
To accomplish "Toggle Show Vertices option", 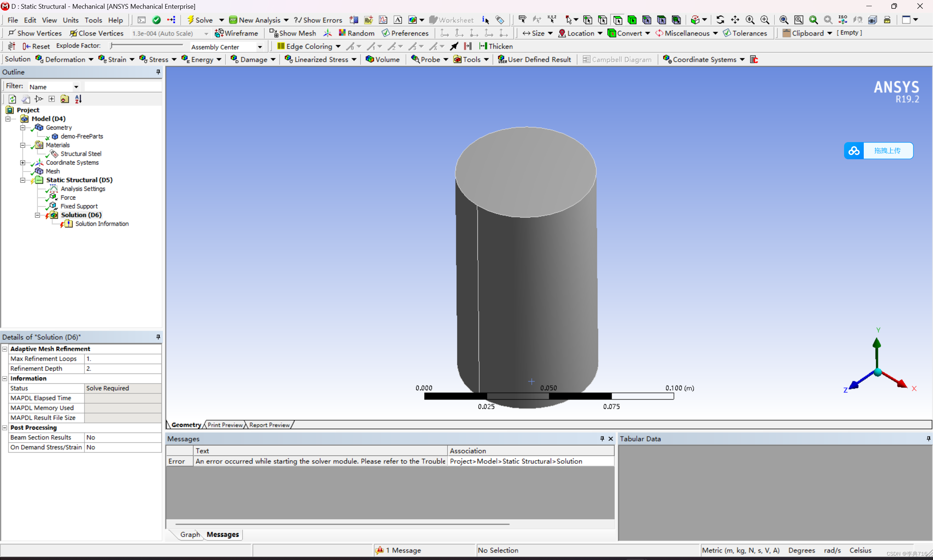I will point(35,33).
